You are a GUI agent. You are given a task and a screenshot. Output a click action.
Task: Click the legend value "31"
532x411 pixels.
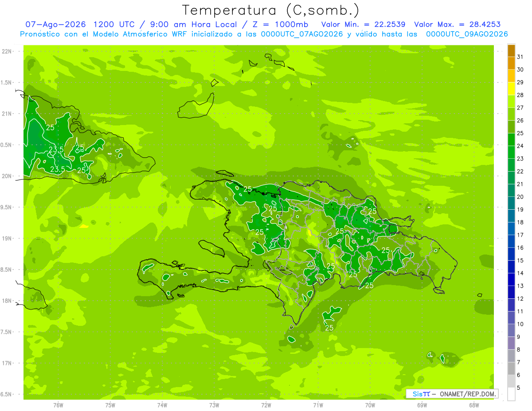click(520, 57)
